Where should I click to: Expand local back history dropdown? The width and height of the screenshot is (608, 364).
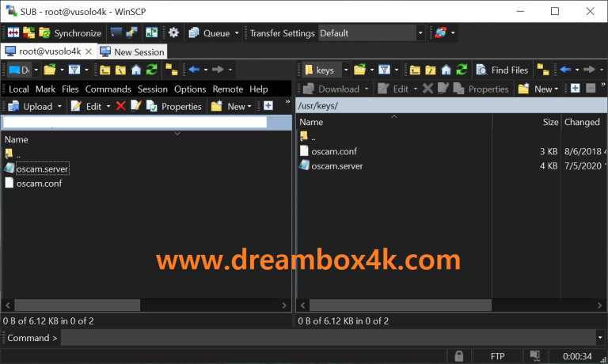pos(206,70)
